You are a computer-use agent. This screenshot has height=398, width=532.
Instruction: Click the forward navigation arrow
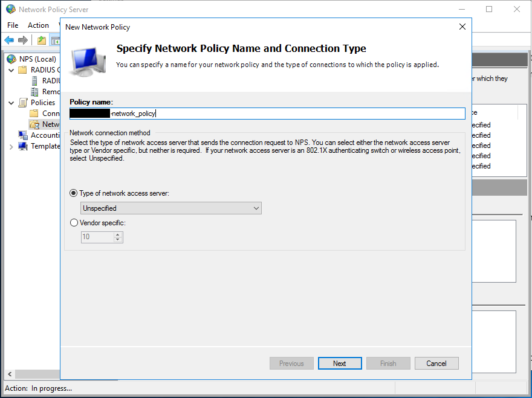[23, 40]
